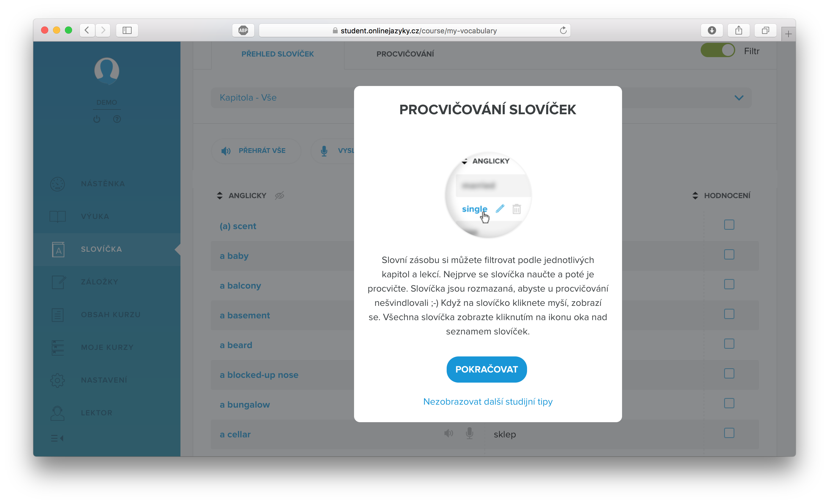
Task: Click the Výuka book icon
Action: pyautogui.click(x=57, y=217)
